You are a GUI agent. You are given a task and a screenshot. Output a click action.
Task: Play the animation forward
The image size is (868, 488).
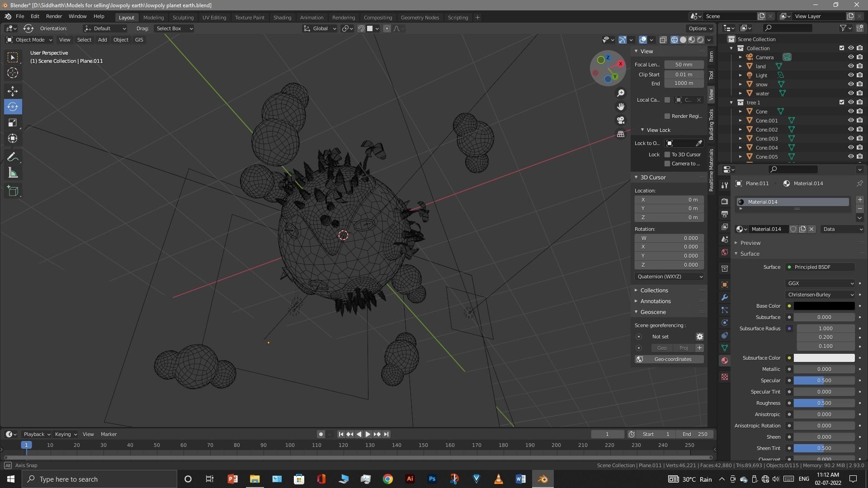(368, 434)
